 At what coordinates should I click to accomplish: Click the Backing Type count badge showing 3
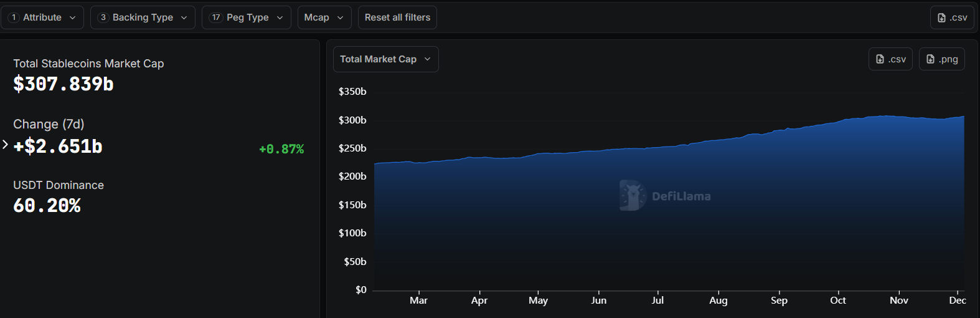click(103, 17)
